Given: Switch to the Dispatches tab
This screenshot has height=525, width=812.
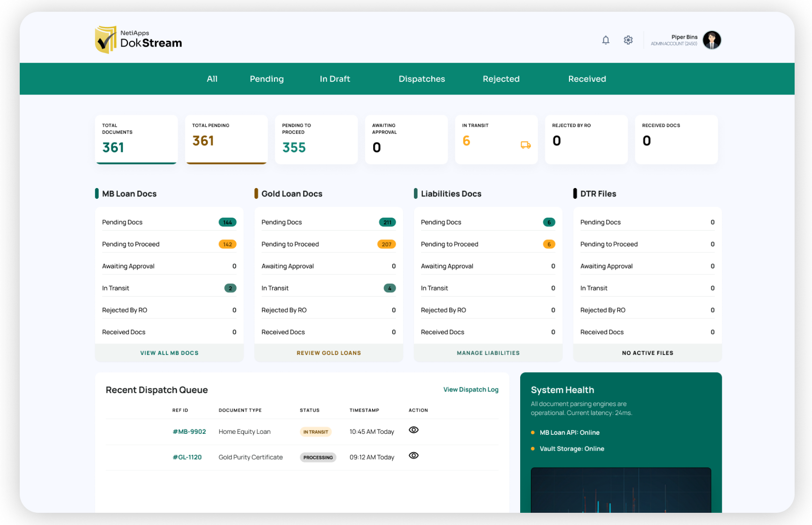Looking at the screenshot, I should point(422,79).
